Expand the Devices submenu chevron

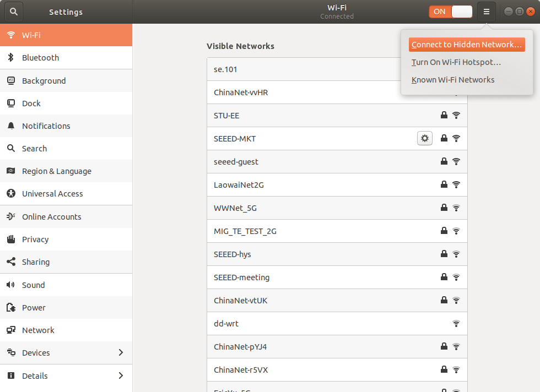coord(121,352)
